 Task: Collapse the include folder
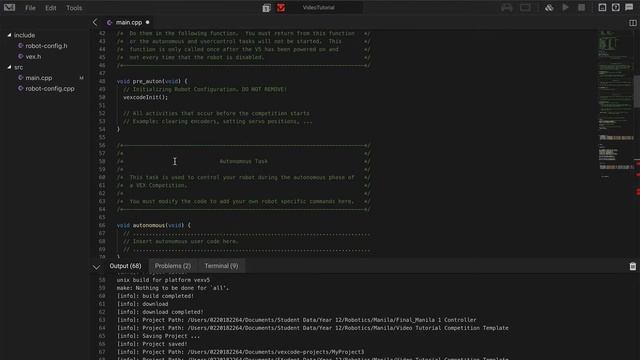click(x=9, y=35)
